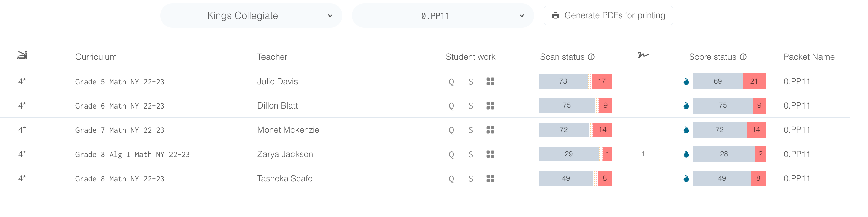The image size is (868, 217).
Task: Click the signature squiggle column icon
Action: 643,55
